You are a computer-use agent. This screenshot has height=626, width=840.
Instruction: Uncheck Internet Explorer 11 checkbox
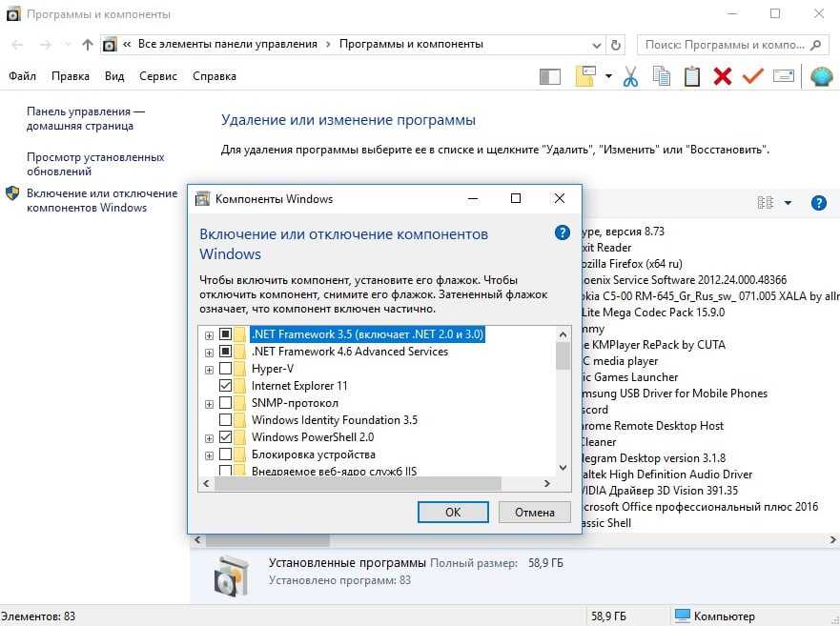pyautogui.click(x=226, y=386)
